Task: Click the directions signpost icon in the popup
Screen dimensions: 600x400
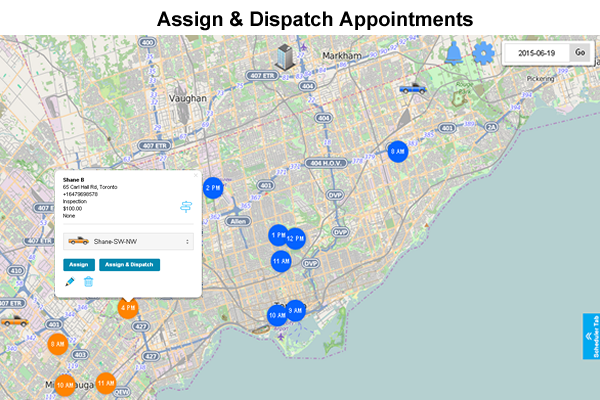Action: tap(185, 207)
